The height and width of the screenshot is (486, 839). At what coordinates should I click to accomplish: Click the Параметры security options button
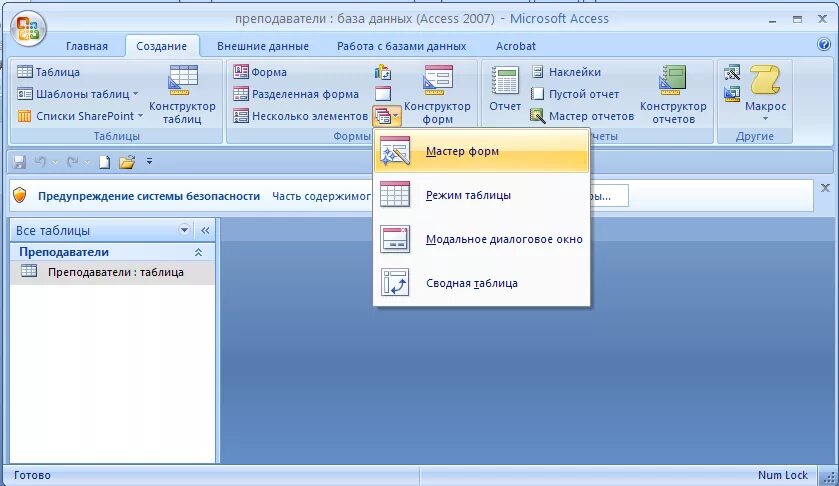click(x=609, y=196)
